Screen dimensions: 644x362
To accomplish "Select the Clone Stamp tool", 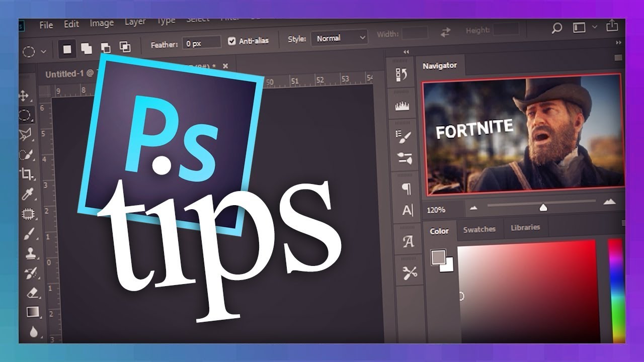I will pyautogui.click(x=30, y=253).
